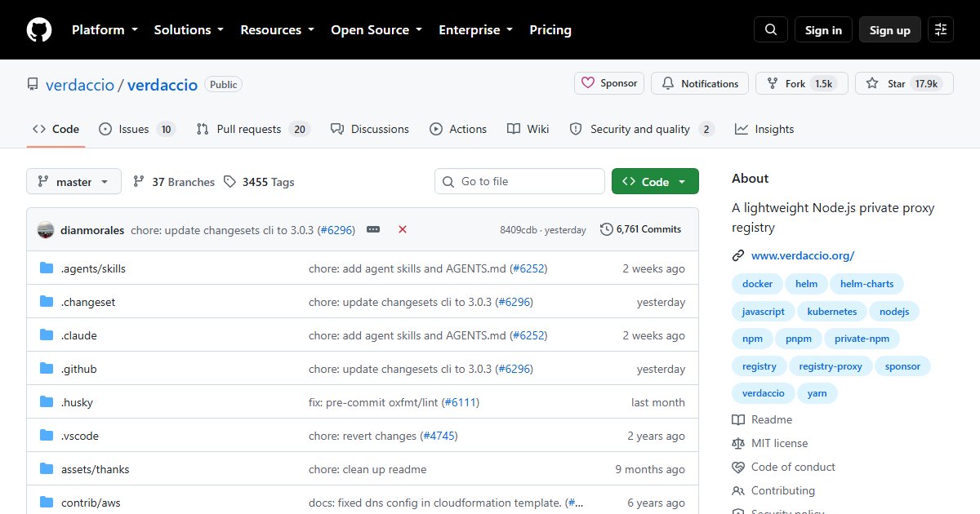
Task: Expand the green Code dropdown button
Action: pos(655,182)
